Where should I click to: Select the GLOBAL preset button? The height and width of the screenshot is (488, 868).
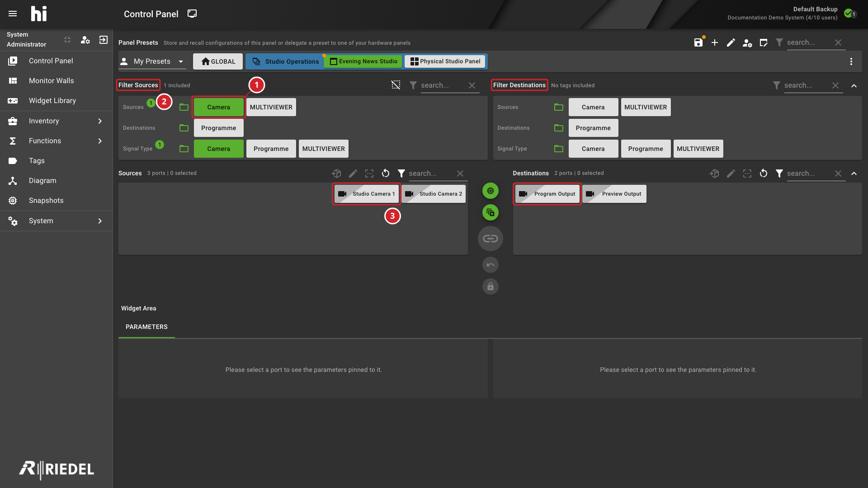point(218,61)
